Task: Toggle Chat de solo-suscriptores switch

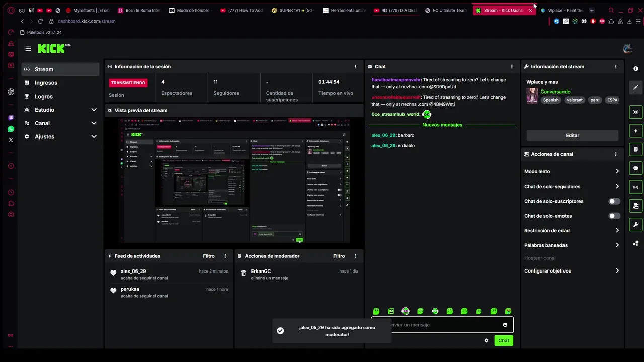Action: (614, 201)
